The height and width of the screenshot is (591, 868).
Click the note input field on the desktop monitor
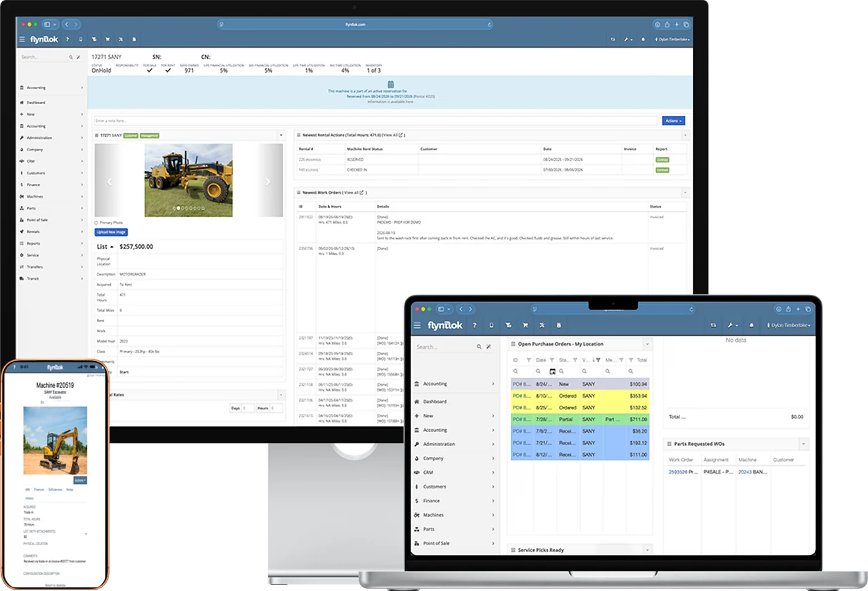coord(375,121)
